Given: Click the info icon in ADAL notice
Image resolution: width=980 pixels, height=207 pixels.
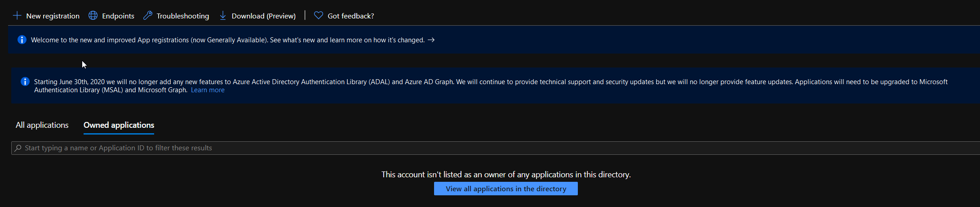Looking at the screenshot, I should coord(25,82).
